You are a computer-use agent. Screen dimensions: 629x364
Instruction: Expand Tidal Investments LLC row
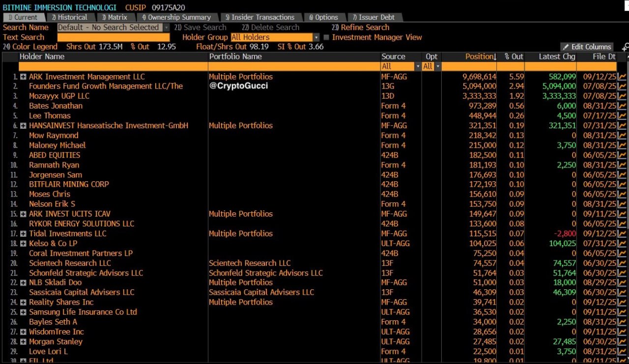pos(23,233)
